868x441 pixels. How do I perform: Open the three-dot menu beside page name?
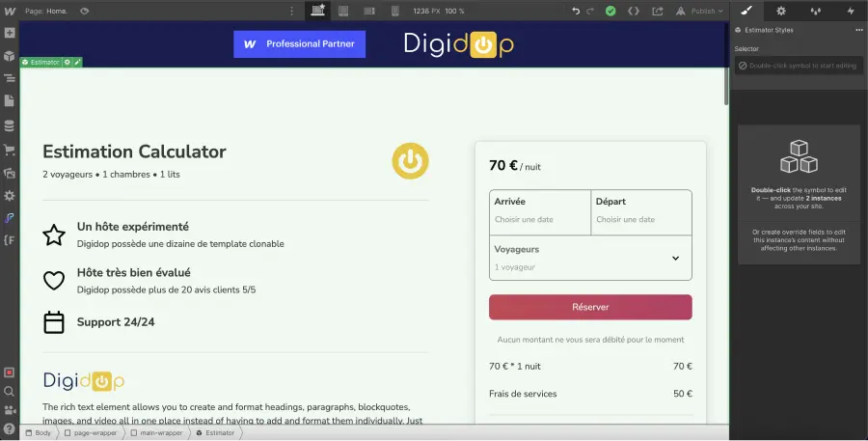[x=292, y=11]
